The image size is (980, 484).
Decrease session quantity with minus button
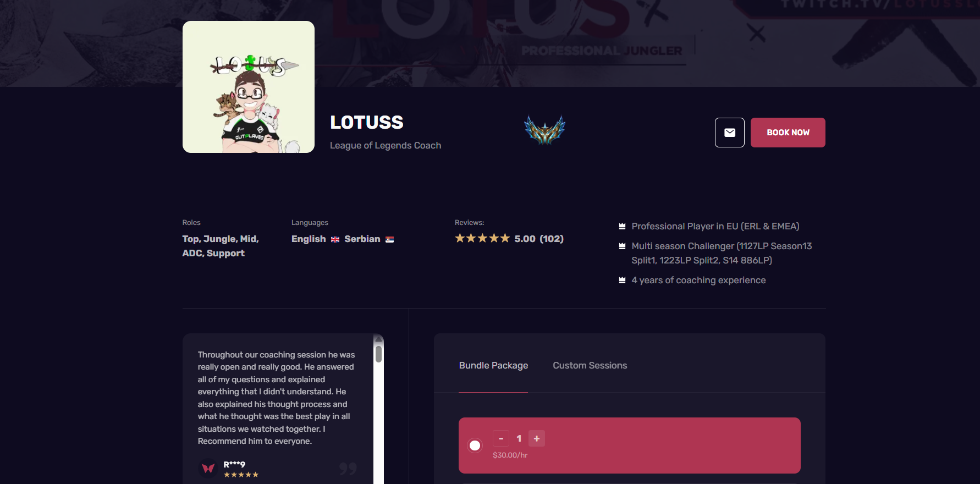(501, 438)
